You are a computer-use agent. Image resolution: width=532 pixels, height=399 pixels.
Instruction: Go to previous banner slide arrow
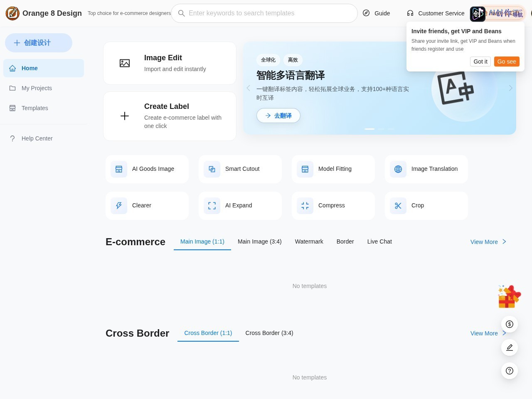pos(248,88)
